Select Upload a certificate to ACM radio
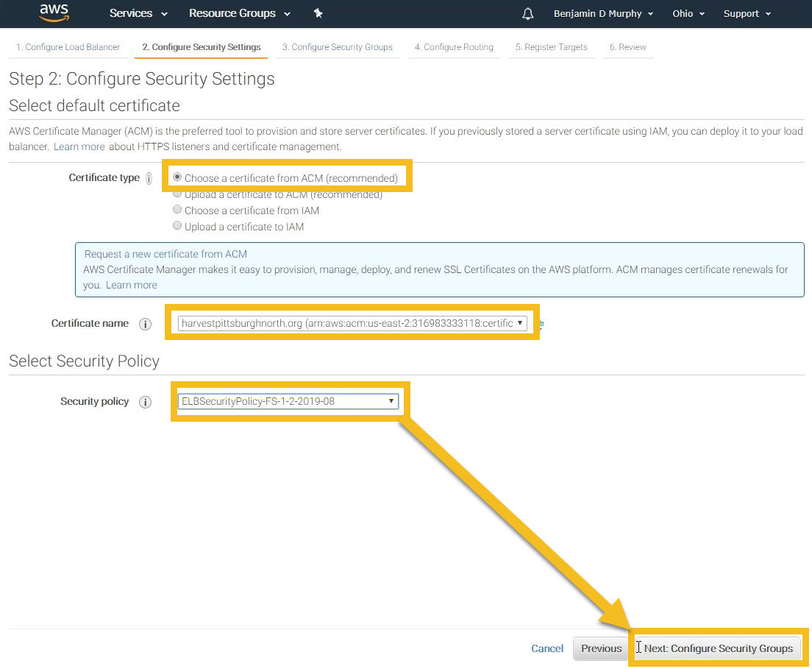812x669 pixels. [x=177, y=194]
